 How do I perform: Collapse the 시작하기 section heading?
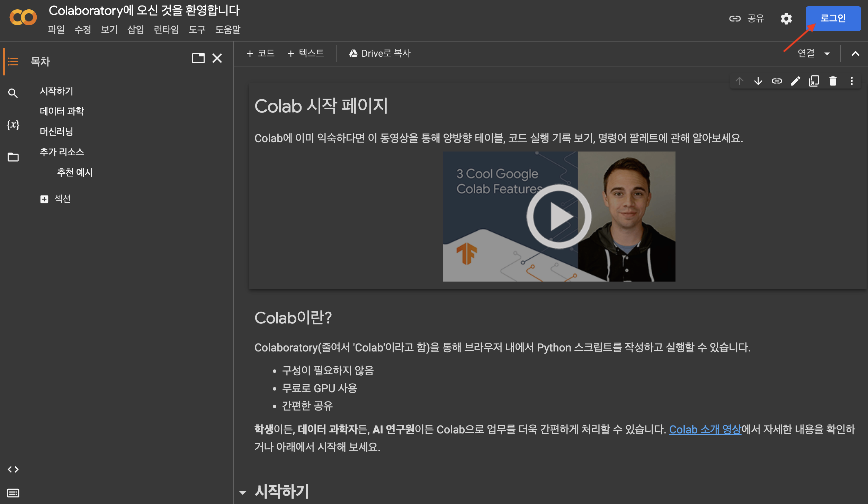pyautogui.click(x=243, y=492)
